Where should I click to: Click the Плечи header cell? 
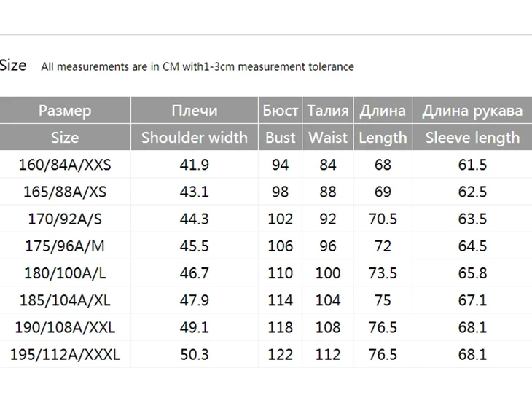195,111
